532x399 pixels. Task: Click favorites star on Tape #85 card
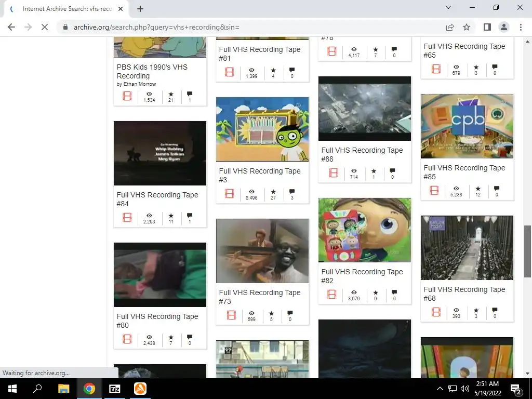coord(478,189)
